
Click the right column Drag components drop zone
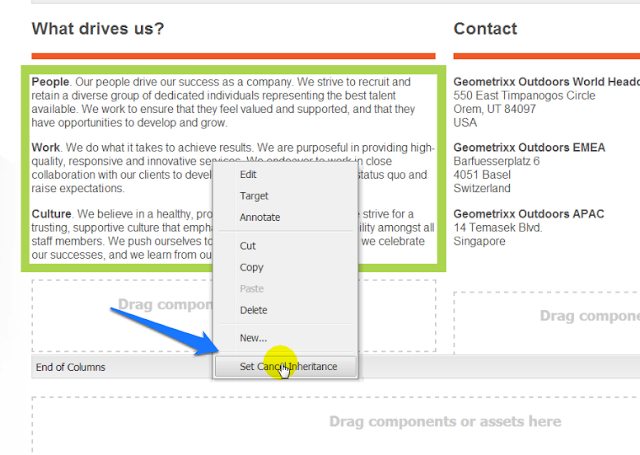tap(547, 322)
